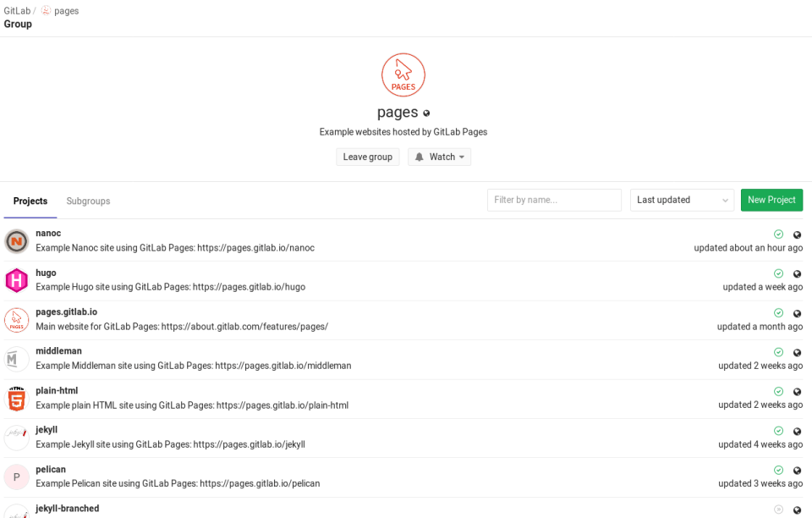Click the Filter by name field
This screenshot has width=812, height=518.
[x=554, y=200]
